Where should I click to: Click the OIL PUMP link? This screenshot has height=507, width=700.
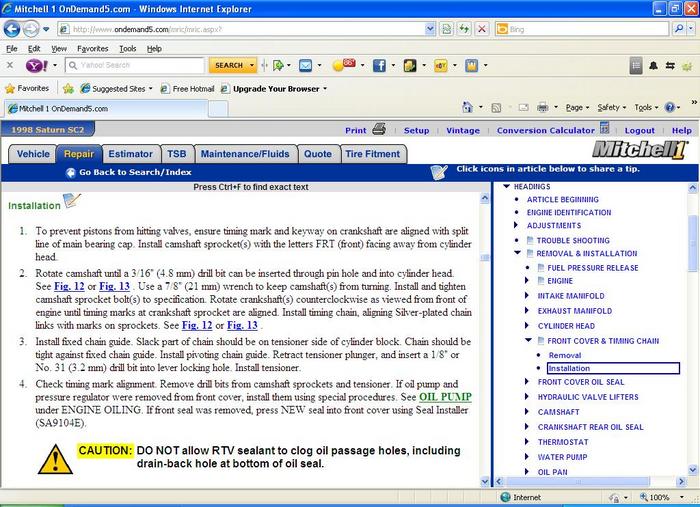(445, 397)
